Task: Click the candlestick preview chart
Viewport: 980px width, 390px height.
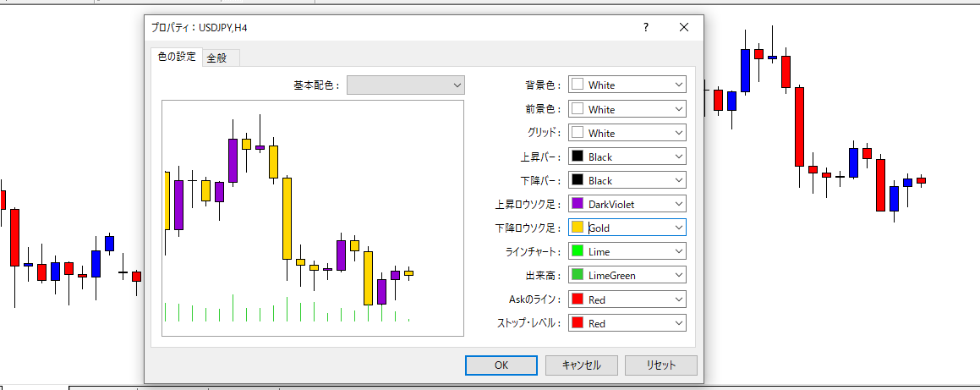Action: coord(313,218)
